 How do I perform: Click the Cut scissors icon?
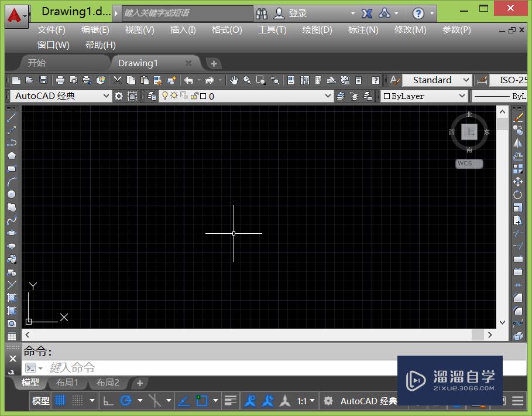(118, 80)
